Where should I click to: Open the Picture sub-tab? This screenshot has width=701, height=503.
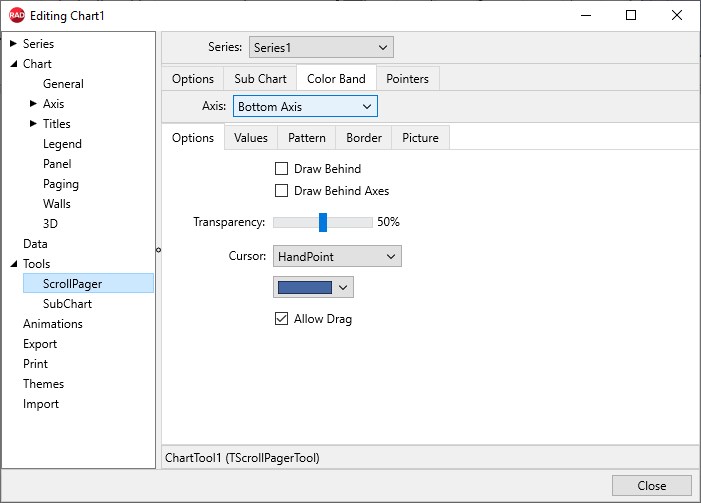(420, 138)
